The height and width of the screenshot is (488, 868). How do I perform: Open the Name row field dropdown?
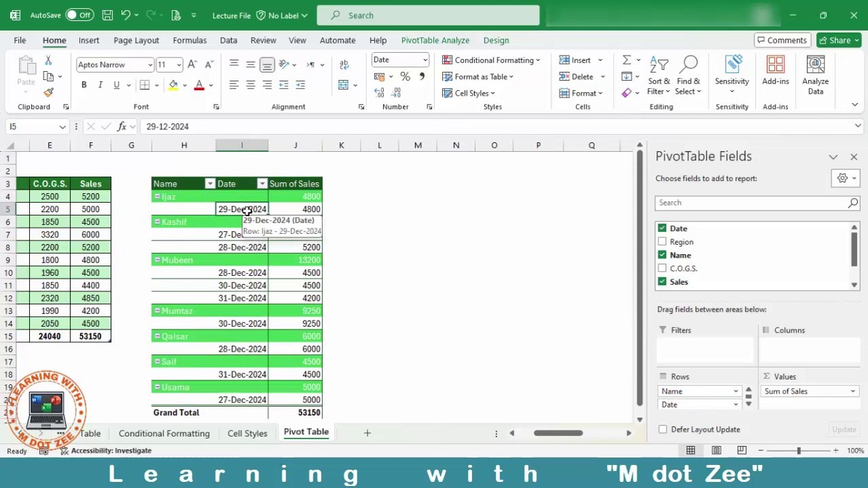pos(735,391)
